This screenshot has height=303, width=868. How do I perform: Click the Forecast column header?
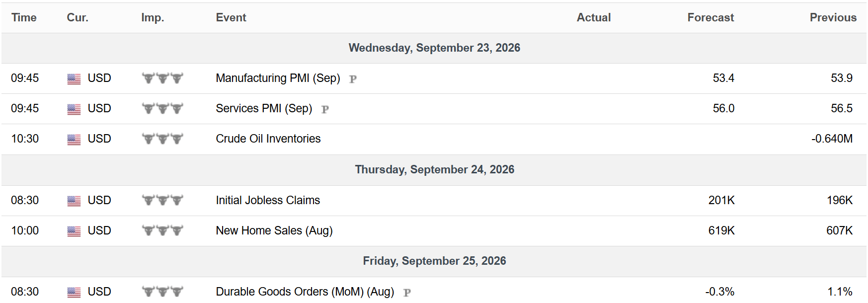[x=710, y=17]
